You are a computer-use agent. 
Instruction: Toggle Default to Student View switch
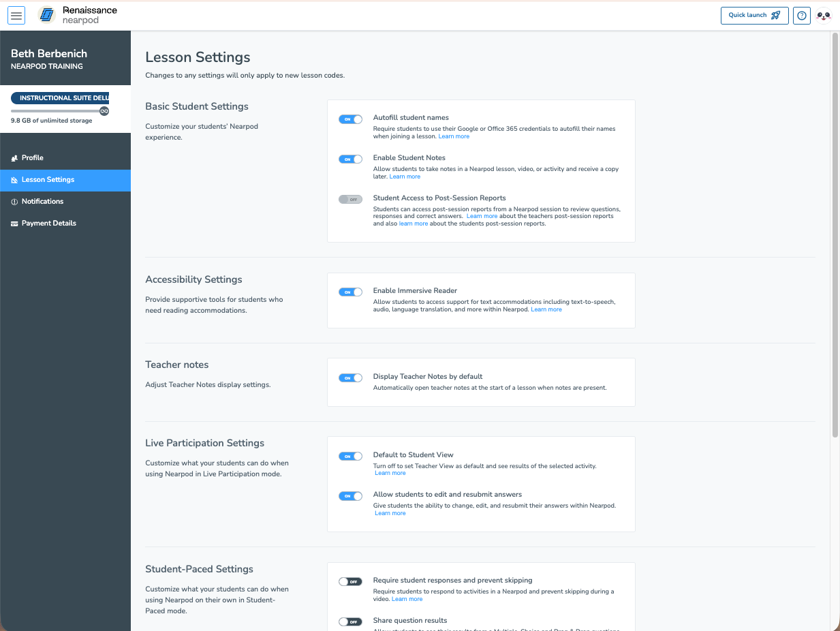point(350,456)
